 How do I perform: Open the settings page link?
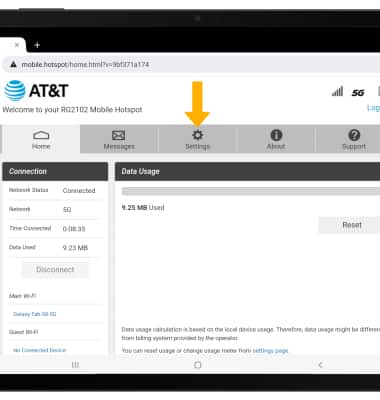coord(270,351)
